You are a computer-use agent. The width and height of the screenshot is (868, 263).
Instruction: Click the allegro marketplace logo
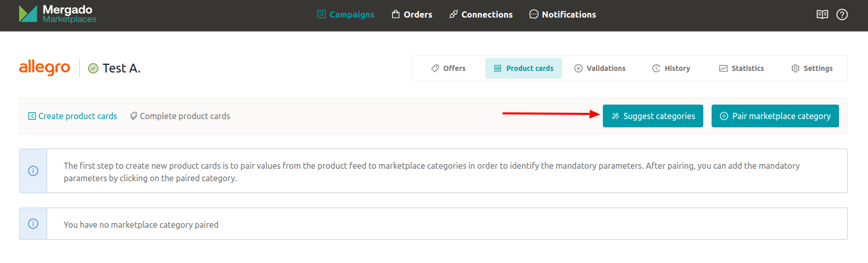[x=45, y=67]
